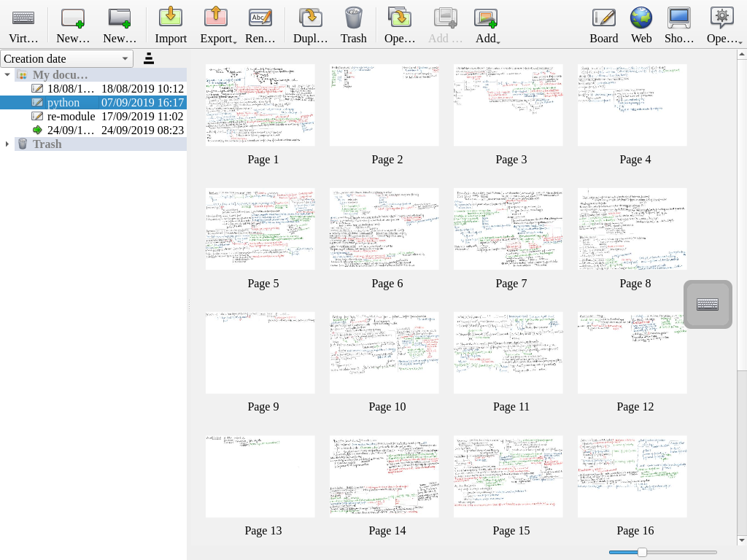Open Page 5 thumbnail
747x560 pixels.
point(260,228)
